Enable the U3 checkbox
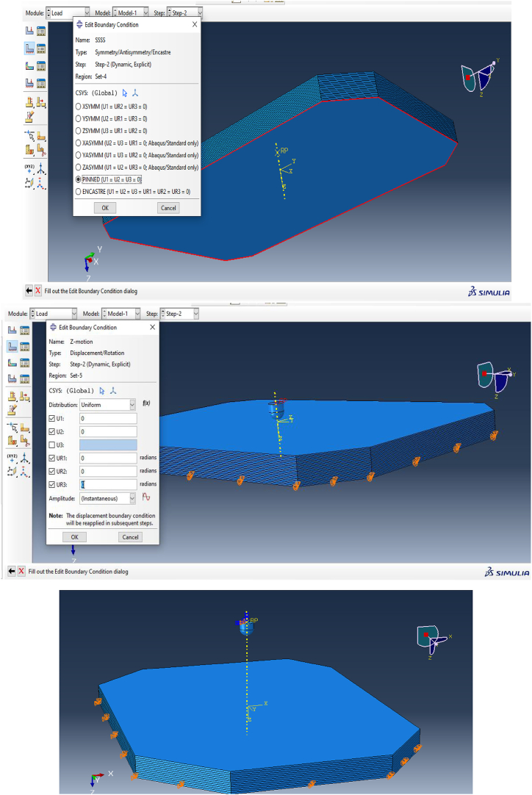Viewport: 532px width, 795px height. (x=52, y=445)
